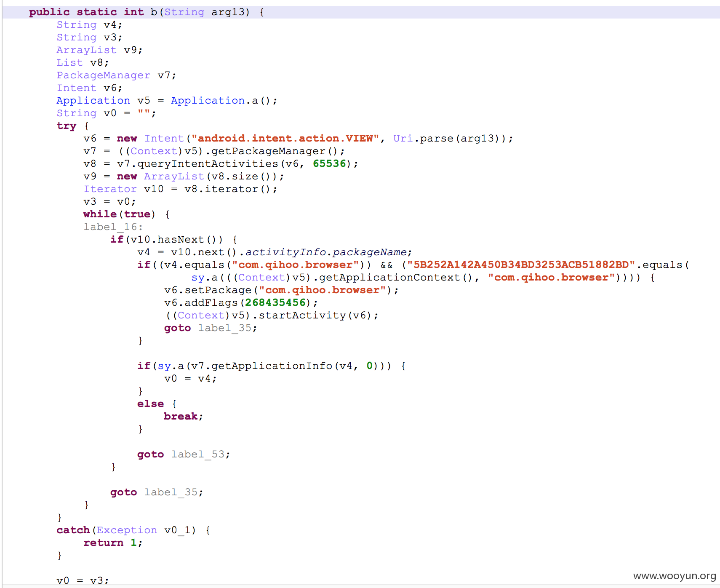Click the 'Application v5 = Application.a();' line
The height and width of the screenshot is (588, 720).
(167, 101)
